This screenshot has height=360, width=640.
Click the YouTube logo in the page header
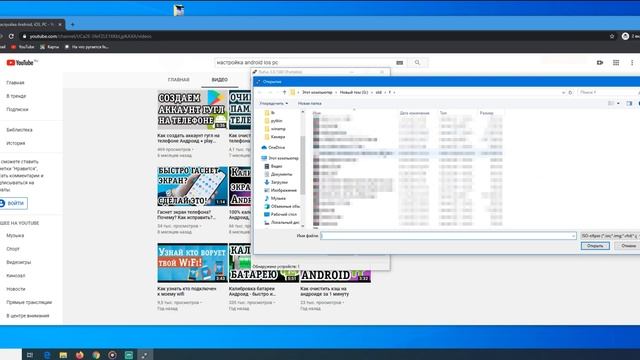(21, 62)
